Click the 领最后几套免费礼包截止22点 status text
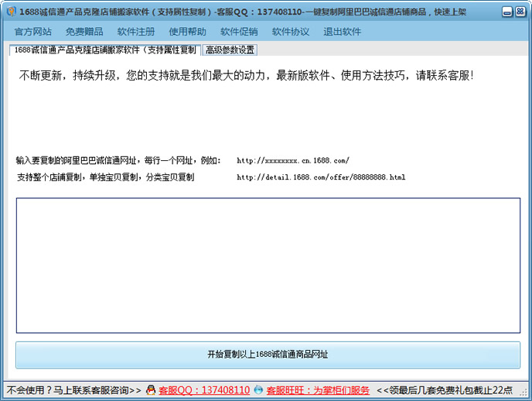This screenshot has width=532, height=401. click(445, 390)
